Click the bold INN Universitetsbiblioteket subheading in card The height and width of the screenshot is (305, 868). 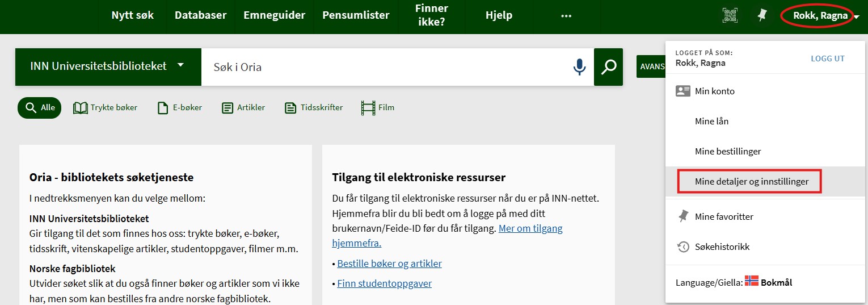point(89,218)
